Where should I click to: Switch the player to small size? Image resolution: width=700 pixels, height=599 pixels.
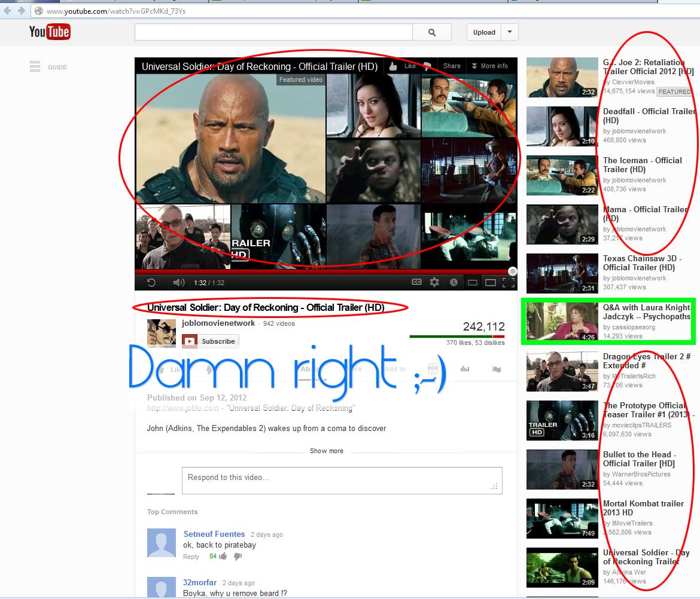[473, 282]
